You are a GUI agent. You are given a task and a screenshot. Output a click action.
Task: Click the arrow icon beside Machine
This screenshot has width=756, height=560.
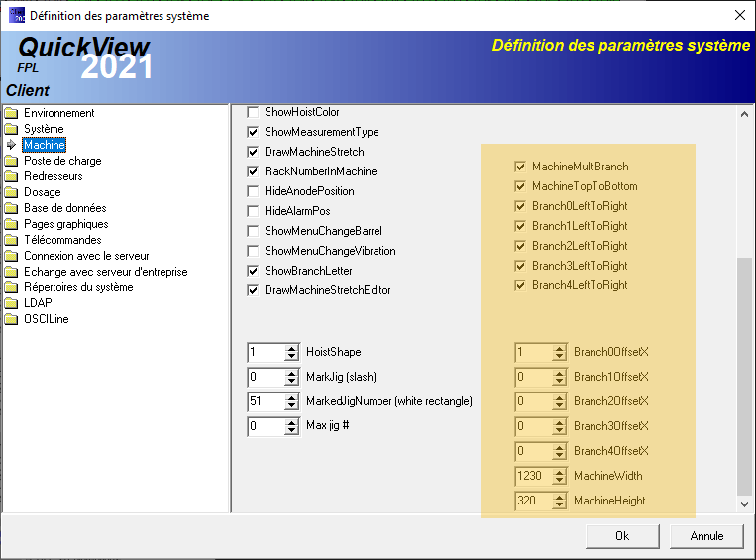tap(11, 145)
